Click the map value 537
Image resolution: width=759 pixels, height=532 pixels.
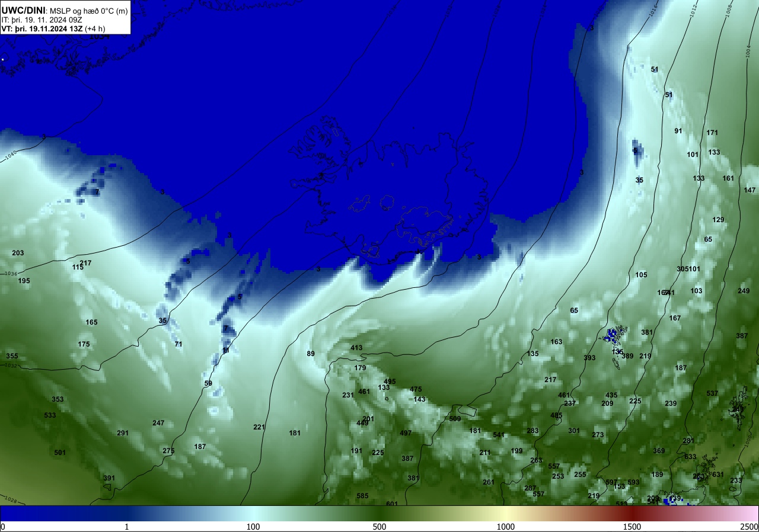click(x=712, y=393)
